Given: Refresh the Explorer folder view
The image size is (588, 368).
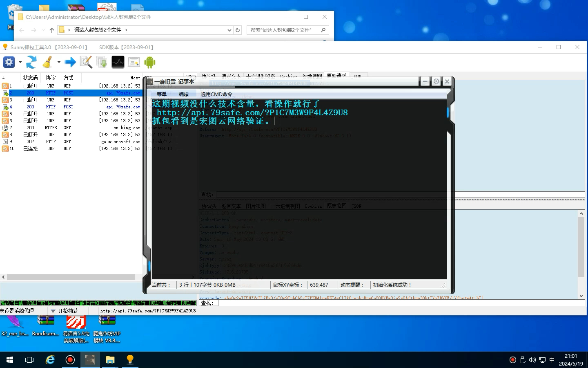Looking at the screenshot, I should point(238,30).
